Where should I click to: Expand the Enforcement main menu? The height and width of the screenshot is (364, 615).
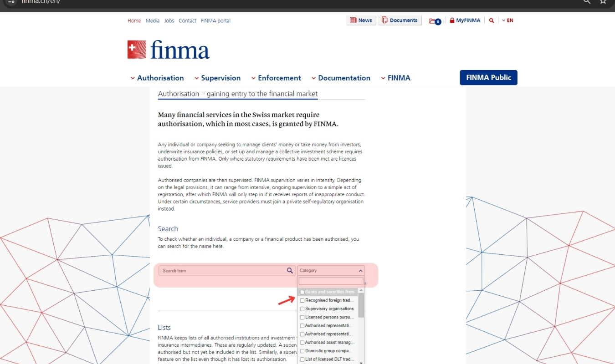click(x=276, y=78)
